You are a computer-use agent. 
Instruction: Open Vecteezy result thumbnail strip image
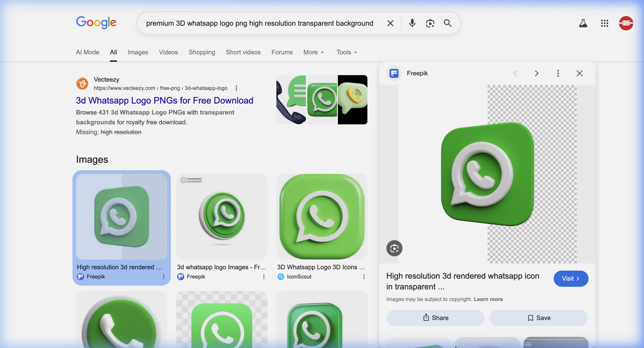[x=322, y=100]
